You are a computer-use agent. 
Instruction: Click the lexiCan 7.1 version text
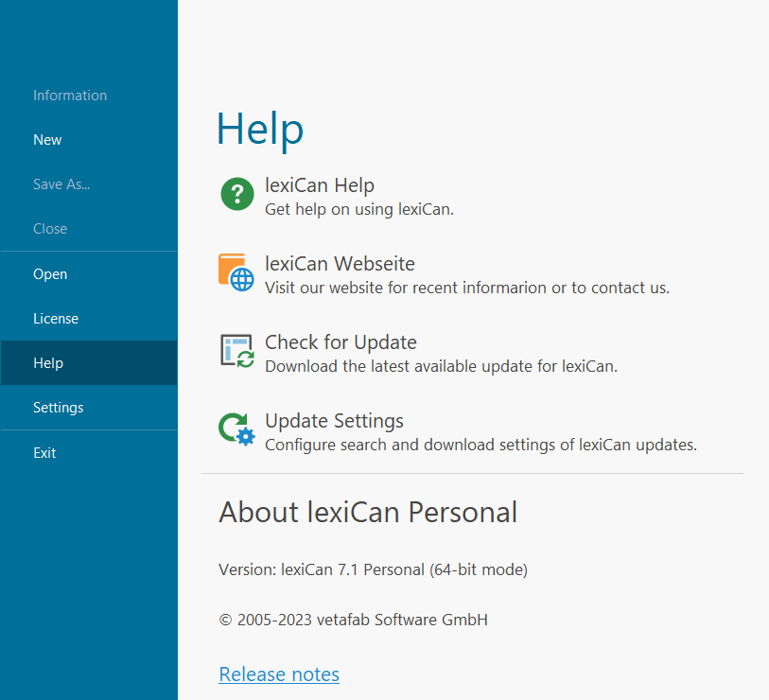[373, 569]
